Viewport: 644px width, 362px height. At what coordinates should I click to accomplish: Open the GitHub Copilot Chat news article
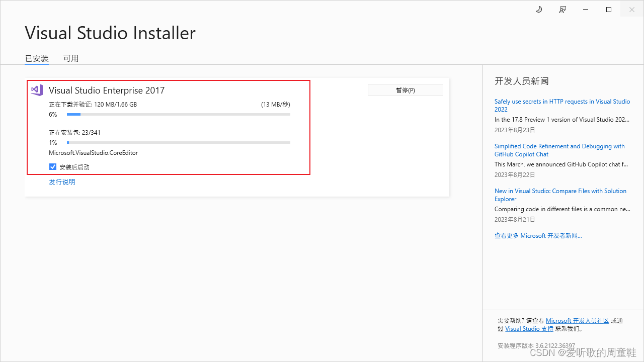tap(559, 150)
